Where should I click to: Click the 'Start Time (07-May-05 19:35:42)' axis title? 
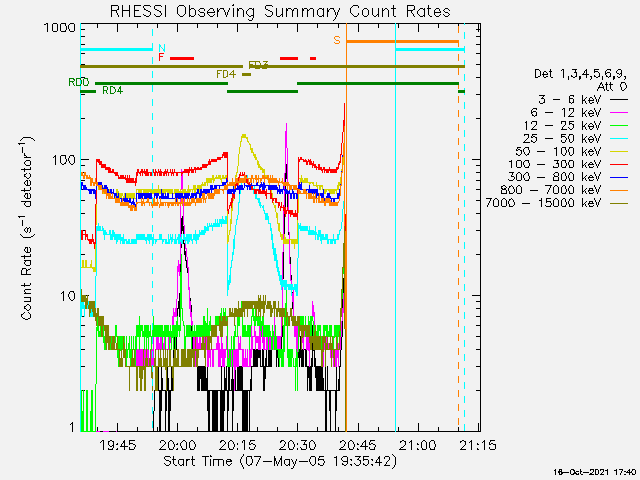[x=280, y=462]
